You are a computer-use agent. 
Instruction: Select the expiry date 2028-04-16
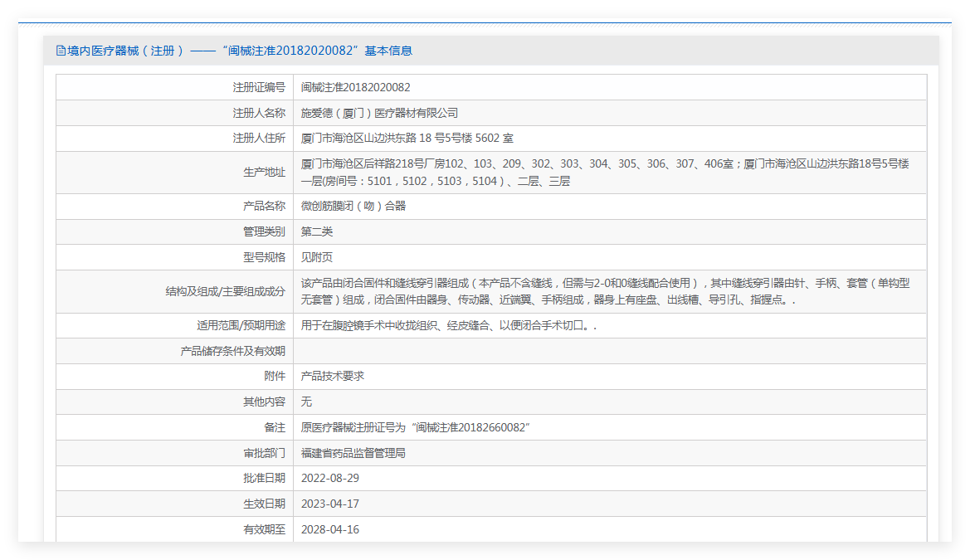[330, 529]
